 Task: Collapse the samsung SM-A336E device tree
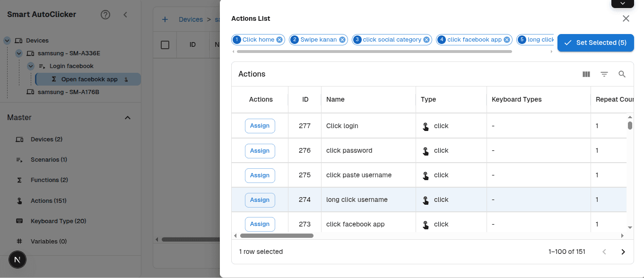19,53
